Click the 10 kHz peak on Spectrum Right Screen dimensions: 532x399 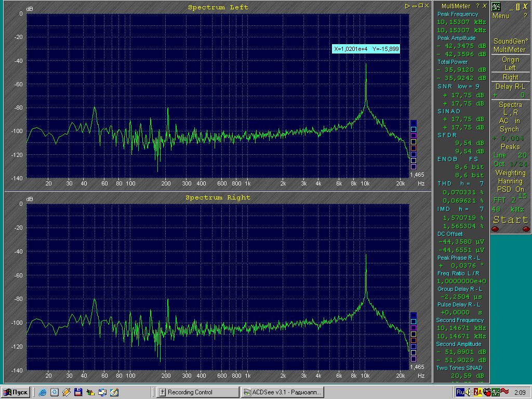click(366, 255)
